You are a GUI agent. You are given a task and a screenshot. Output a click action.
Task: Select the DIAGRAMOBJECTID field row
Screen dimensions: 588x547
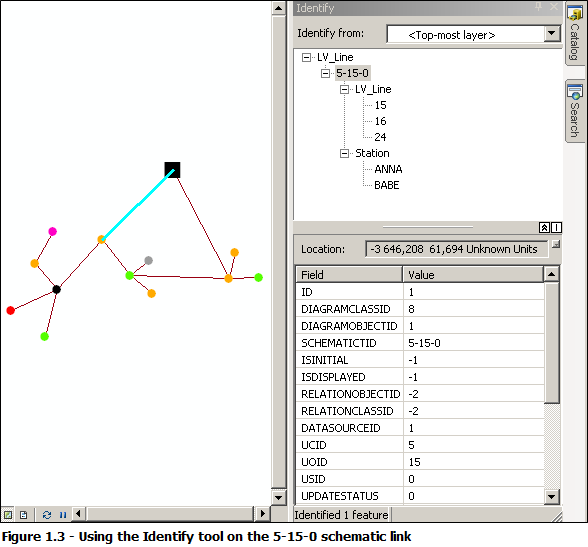tap(420, 326)
